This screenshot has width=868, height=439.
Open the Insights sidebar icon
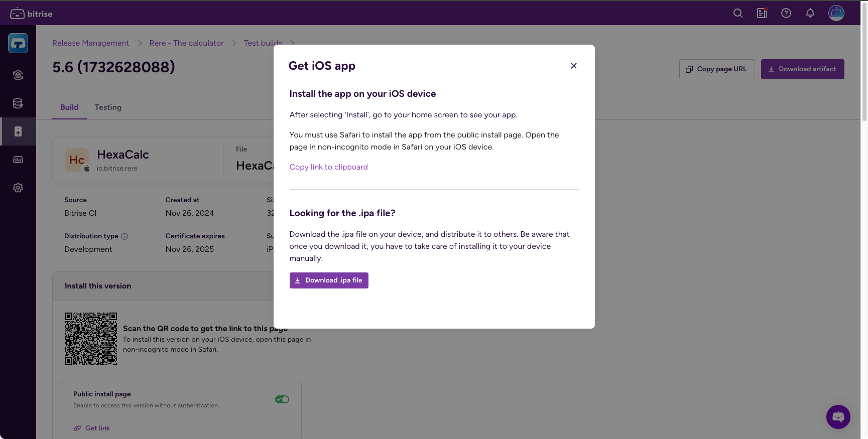pyautogui.click(x=18, y=160)
